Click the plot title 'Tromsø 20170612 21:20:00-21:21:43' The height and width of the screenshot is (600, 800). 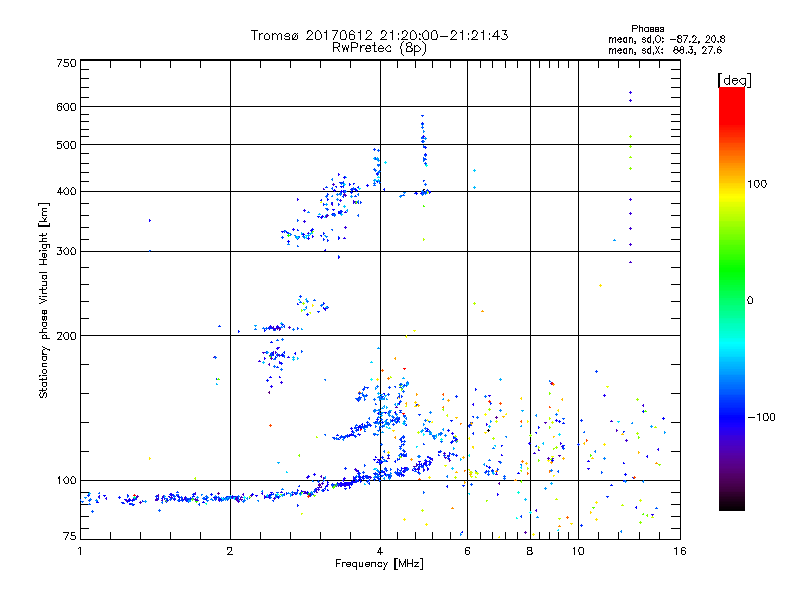(x=379, y=35)
